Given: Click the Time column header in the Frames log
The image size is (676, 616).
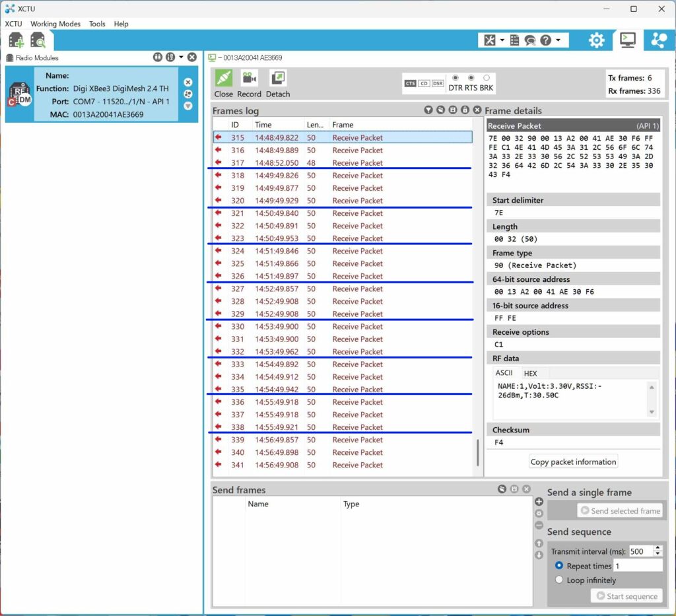Looking at the screenshot, I should click(x=278, y=125).
